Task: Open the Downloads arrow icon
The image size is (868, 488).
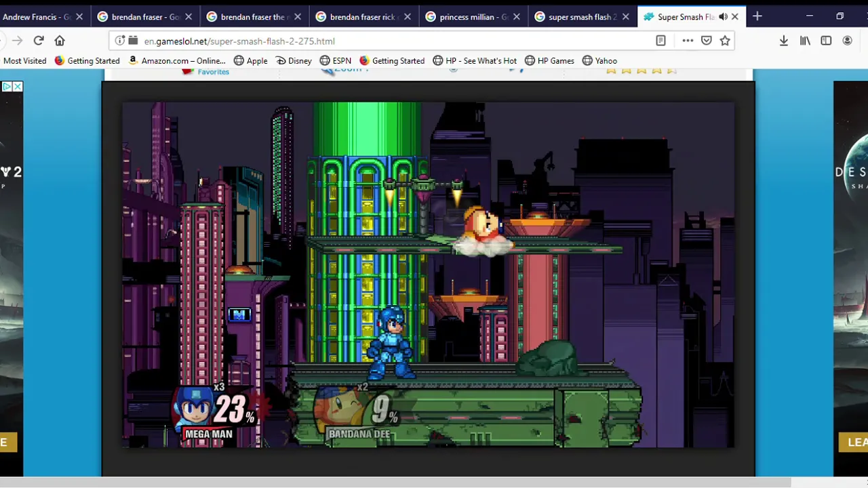Action: [x=784, y=41]
